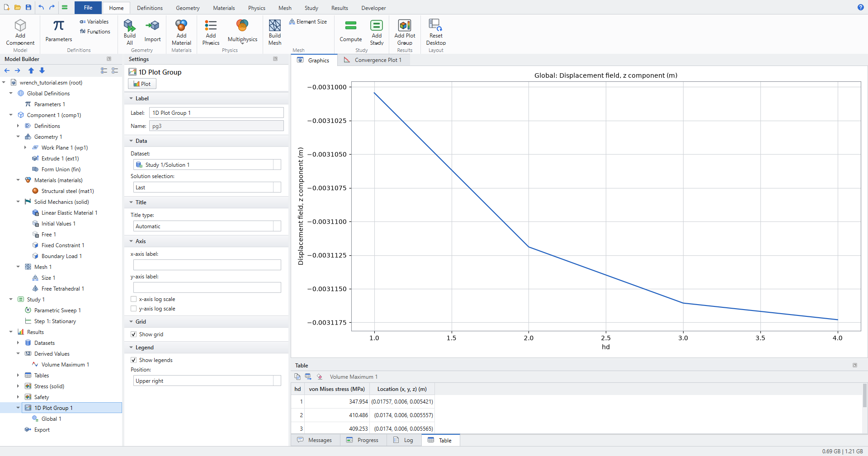Open the Results ribbon tab
Image resolution: width=868 pixels, height=456 pixels.
340,8
